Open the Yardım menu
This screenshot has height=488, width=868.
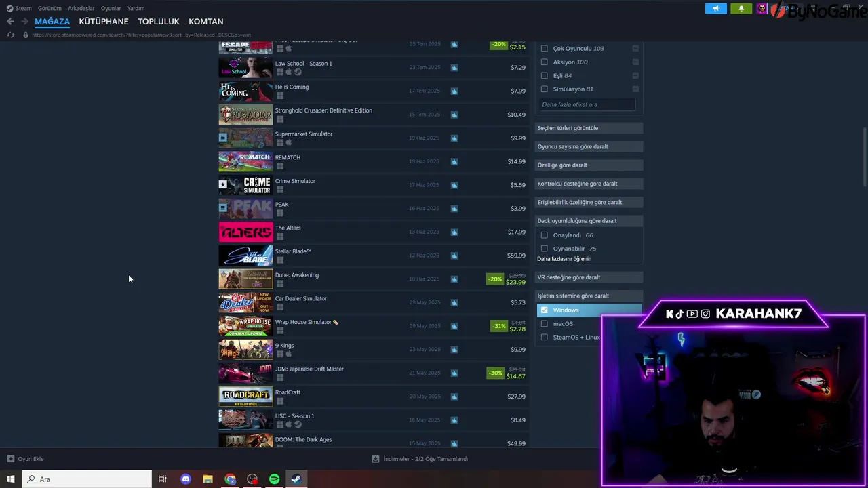[x=136, y=8]
